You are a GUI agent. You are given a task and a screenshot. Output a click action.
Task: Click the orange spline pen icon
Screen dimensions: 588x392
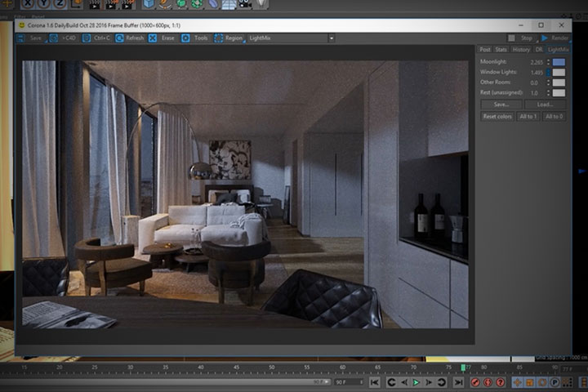pos(165,4)
